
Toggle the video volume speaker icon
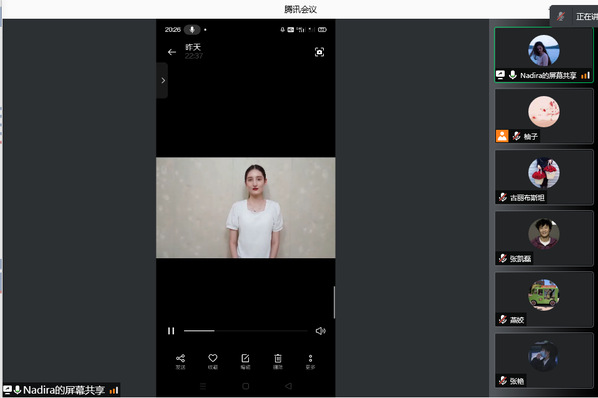point(320,331)
